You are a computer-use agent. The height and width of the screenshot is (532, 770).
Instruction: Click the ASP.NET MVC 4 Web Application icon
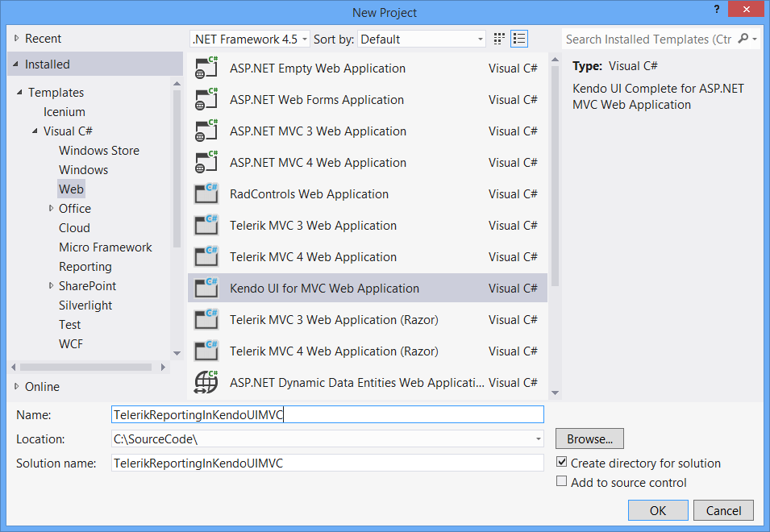(x=206, y=163)
